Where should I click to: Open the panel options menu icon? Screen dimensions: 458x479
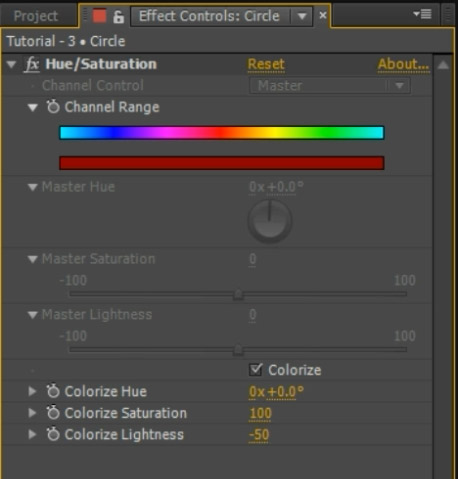[x=422, y=14]
